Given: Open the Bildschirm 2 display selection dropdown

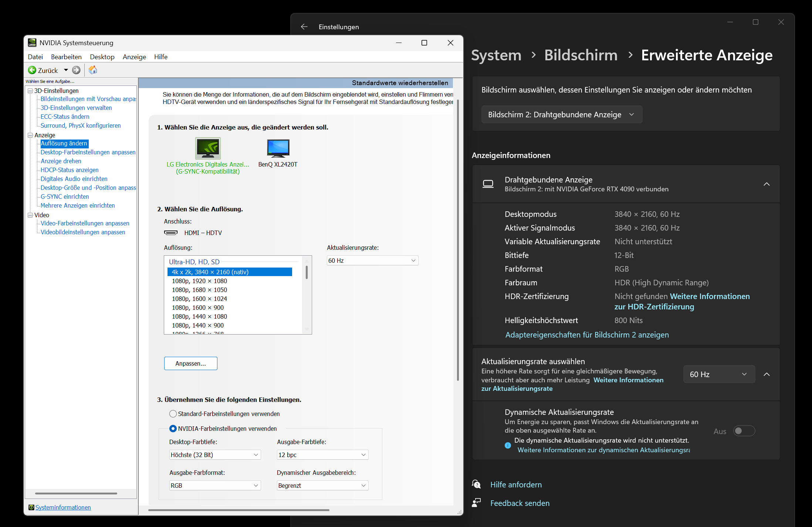Looking at the screenshot, I should pyautogui.click(x=561, y=115).
